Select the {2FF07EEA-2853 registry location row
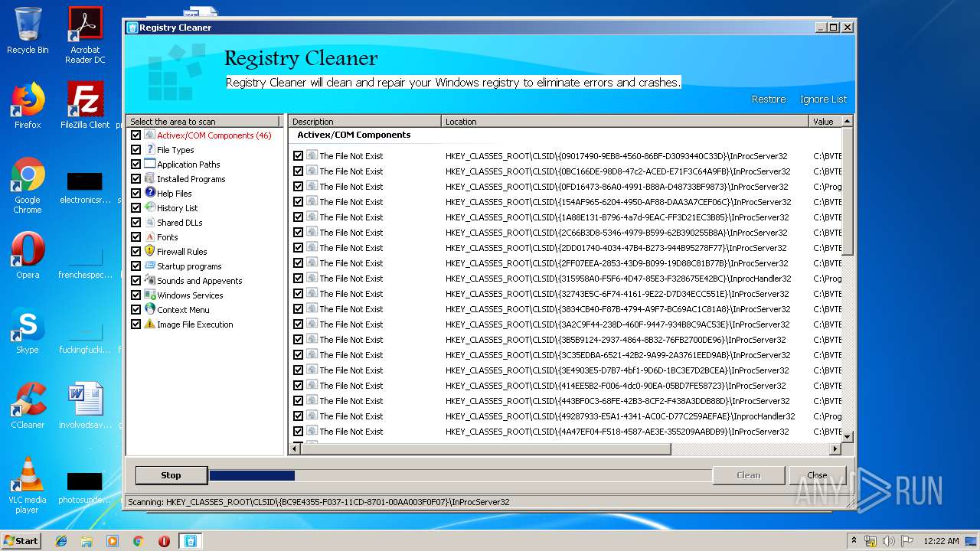The height and width of the screenshot is (551, 980). click(x=618, y=262)
